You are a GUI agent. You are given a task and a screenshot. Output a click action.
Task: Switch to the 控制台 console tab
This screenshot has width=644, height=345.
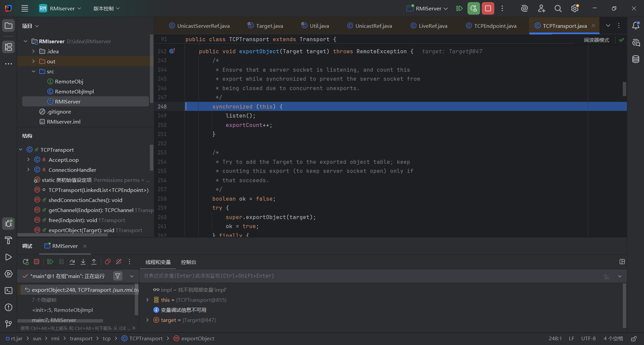tap(189, 262)
